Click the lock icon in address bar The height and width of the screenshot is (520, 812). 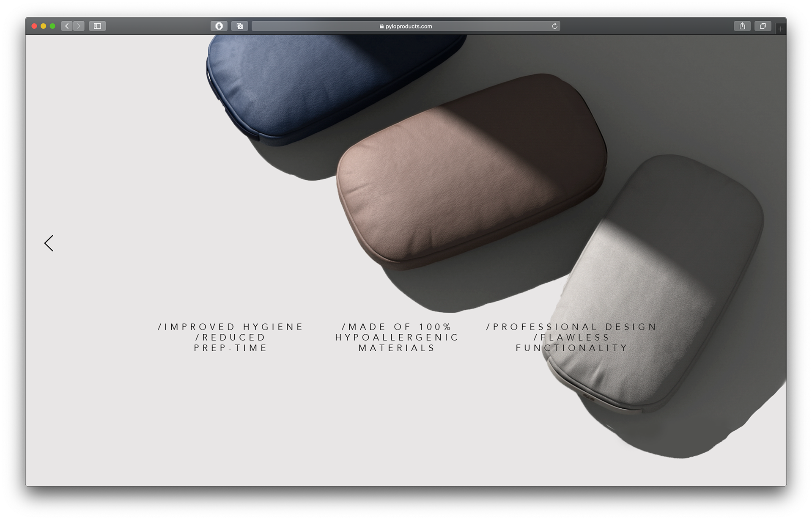coord(381,26)
